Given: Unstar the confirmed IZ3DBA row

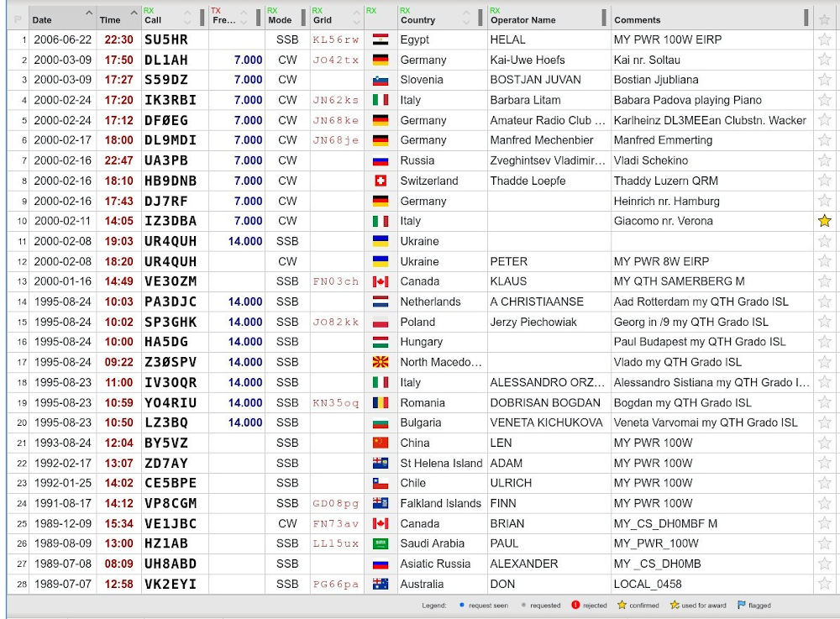Looking at the screenshot, I should (x=825, y=221).
